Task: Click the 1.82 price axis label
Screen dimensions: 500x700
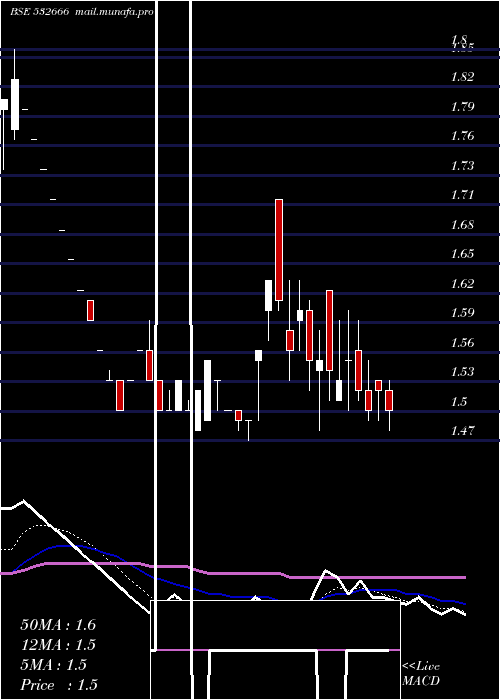Action: pos(462,77)
